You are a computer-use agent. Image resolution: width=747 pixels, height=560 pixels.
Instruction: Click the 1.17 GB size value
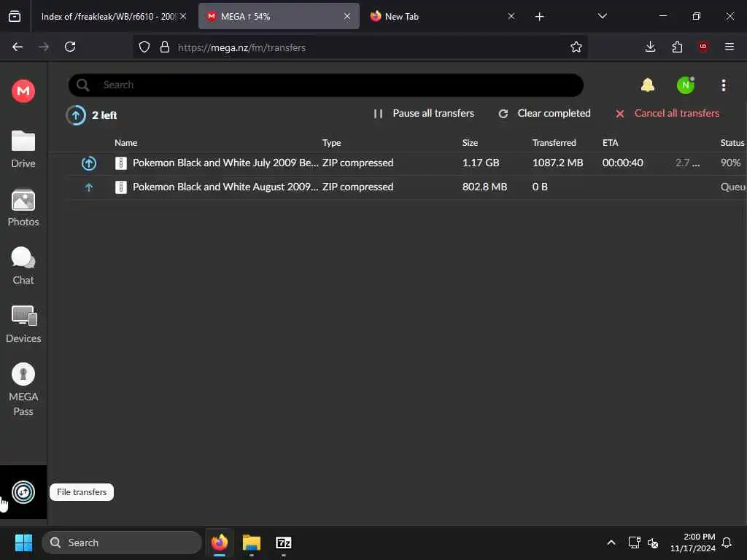click(481, 163)
